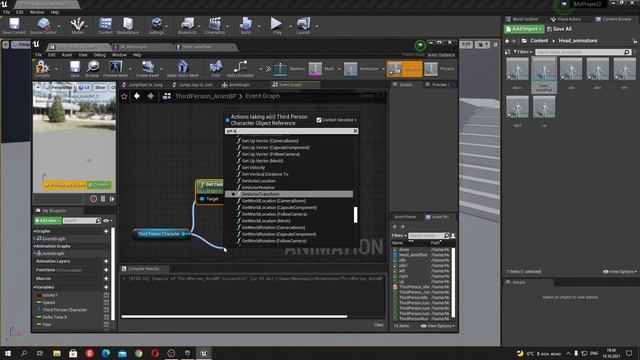640x360 pixels.
Task: Select Third Person Character variable
Action: (64, 310)
